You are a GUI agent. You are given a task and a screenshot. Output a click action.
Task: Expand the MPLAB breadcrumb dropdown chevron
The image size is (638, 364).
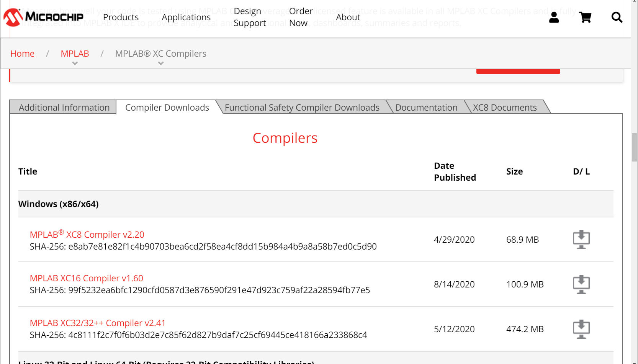[75, 63]
